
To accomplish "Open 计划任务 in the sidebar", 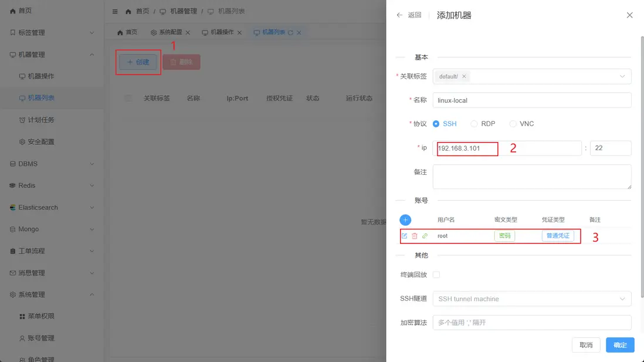I will (x=52, y=120).
